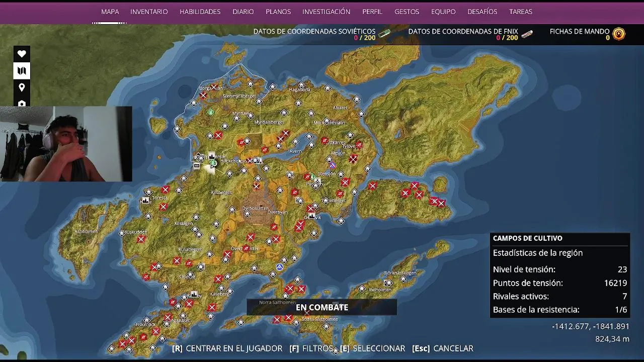Screen dimensions: 644x362
Task: Click the Asphölmen map label
Action: 86,232
